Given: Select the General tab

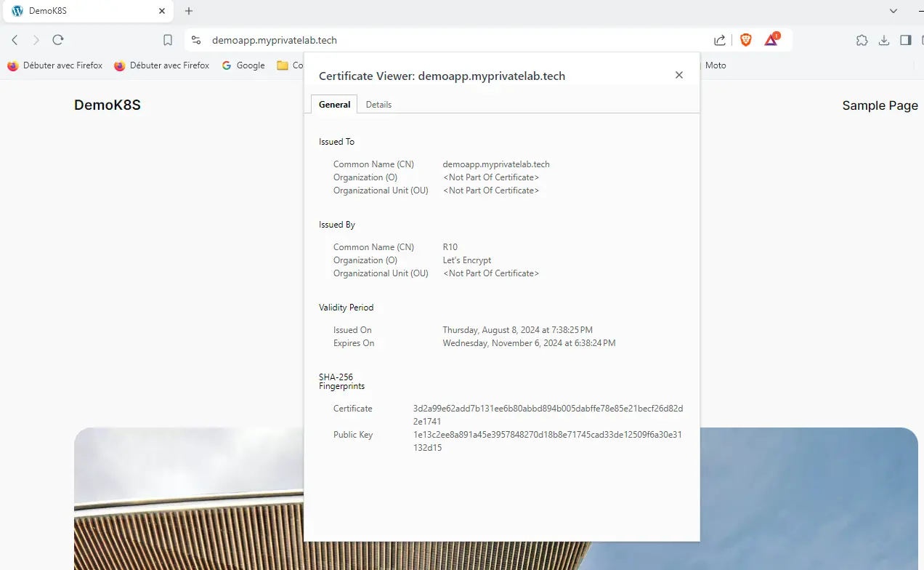Looking at the screenshot, I should coord(334,105).
